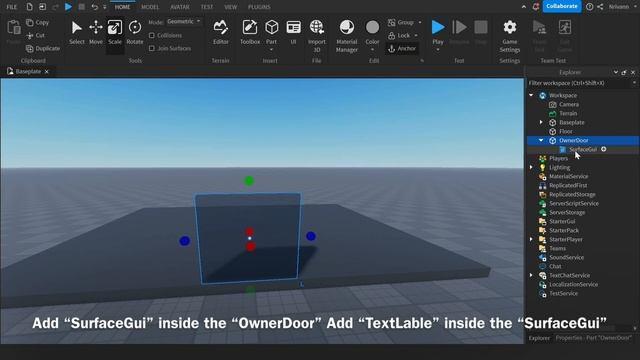640x360 pixels.
Task: Enable the Join Surfaces checkbox
Action: pos(152,48)
